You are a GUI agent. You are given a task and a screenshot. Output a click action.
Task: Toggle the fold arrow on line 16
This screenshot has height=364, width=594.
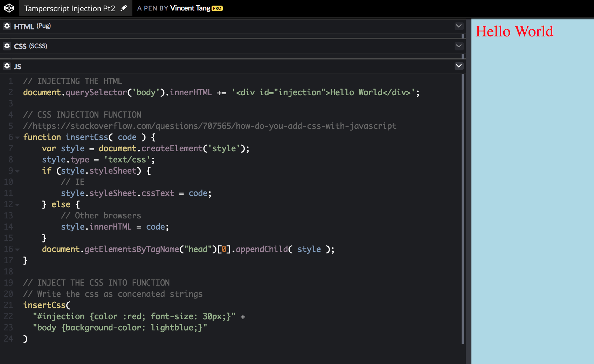(x=17, y=250)
